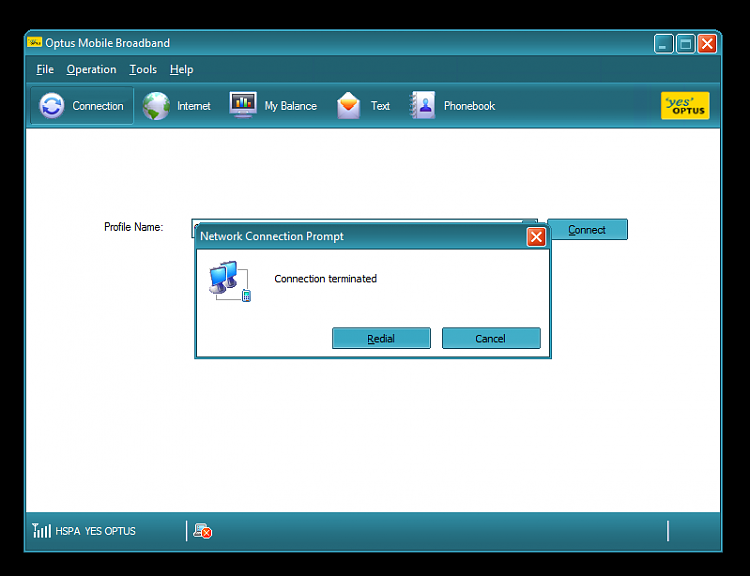The height and width of the screenshot is (576, 750).
Task: Click the HSPA YES OPTUS status text
Action: [x=95, y=531]
